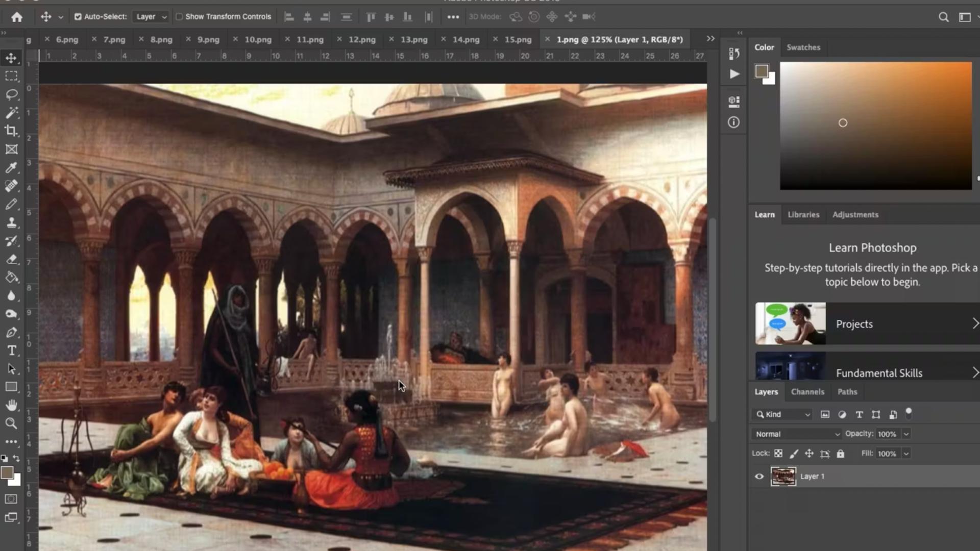Select the Paint Bucket tool
The height and width of the screenshot is (551, 980).
[11, 278]
